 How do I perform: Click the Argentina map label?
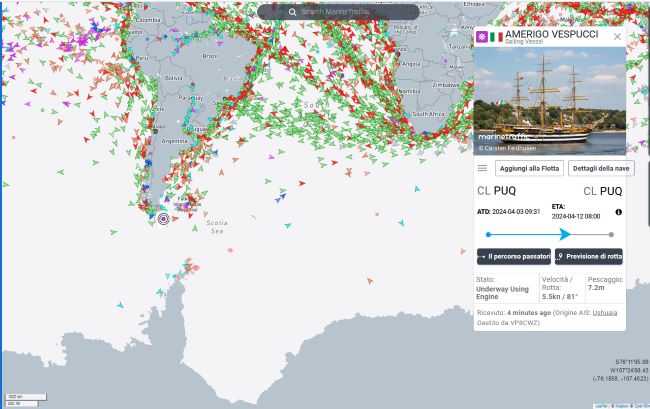174,141
